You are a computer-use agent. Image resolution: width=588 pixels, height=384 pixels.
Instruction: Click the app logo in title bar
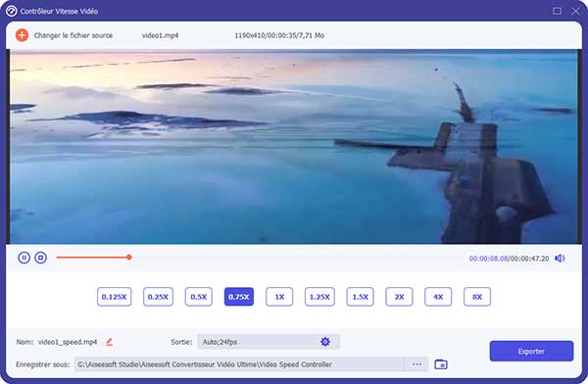point(11,11)
